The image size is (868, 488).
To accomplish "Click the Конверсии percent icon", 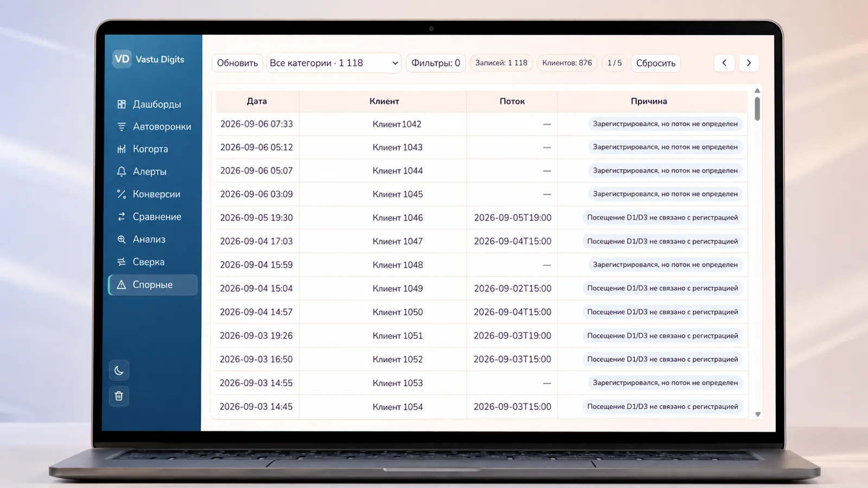I will click(122, 194).
